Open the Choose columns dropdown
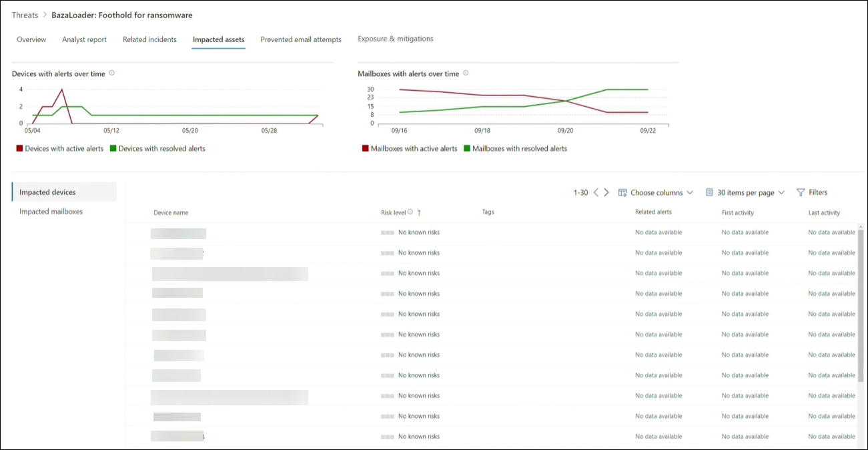868x450 pixels. tap(656, 192)
